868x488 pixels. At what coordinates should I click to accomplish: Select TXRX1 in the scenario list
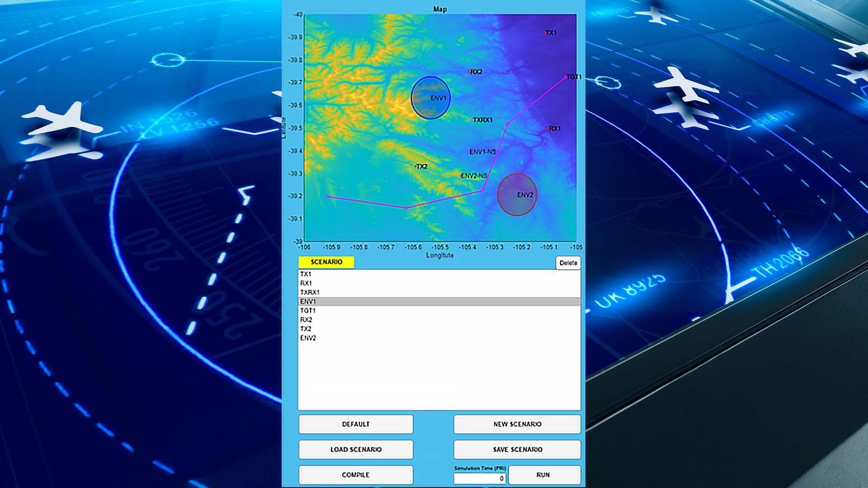click(x=439, y=292)
